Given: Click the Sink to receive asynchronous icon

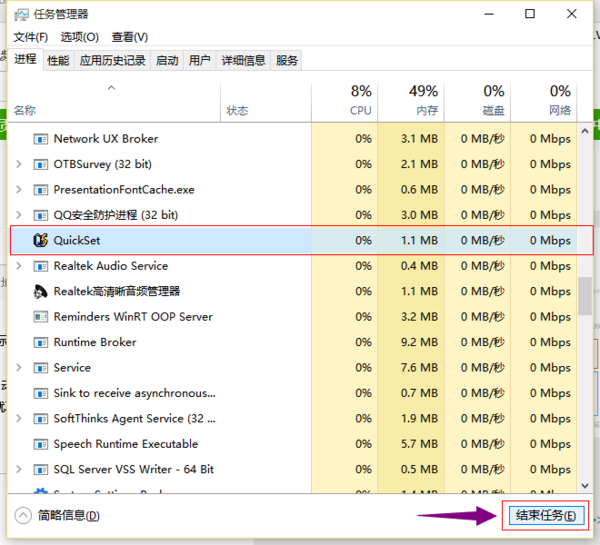Looking at the screenshot, I should coord(41,393).
